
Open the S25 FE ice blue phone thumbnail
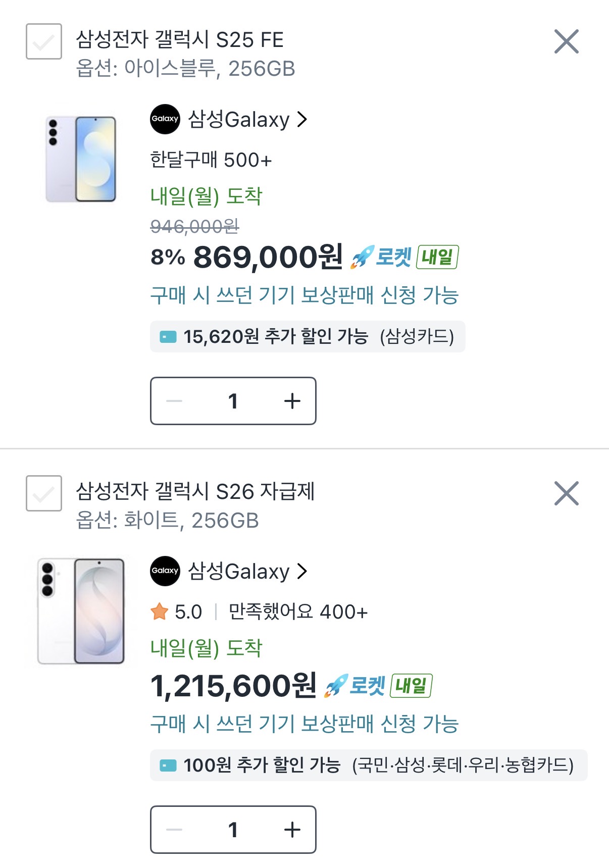pyautogui.click(x=81, y=159)
